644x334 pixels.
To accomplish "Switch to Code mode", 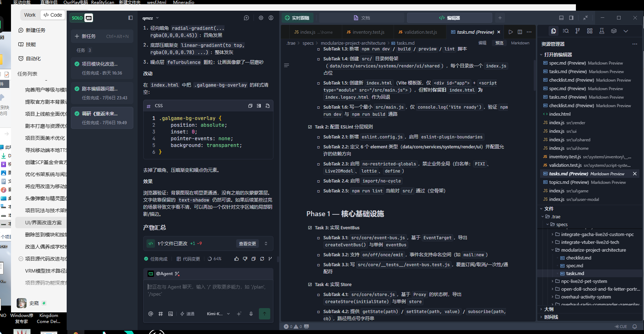I will (x=53, y=15).
